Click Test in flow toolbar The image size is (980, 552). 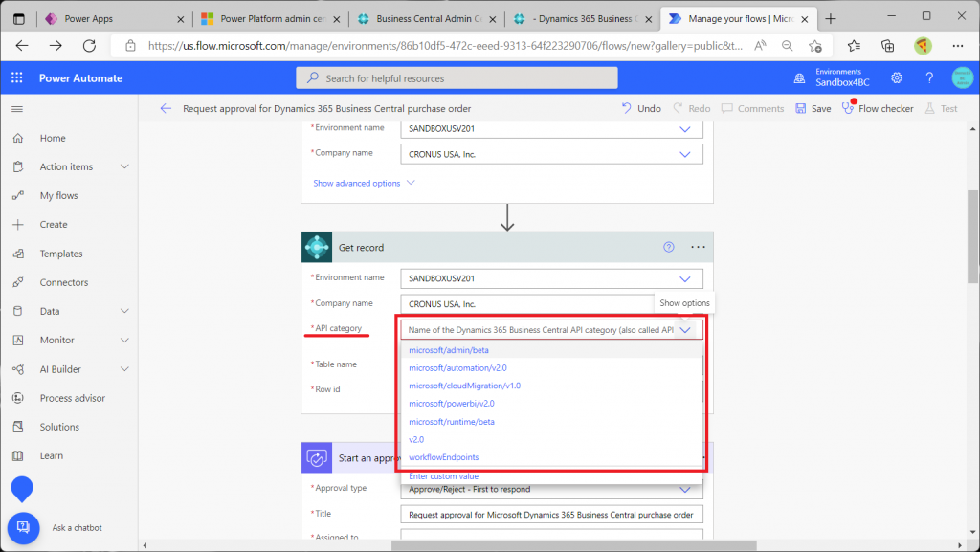(942, 109)
